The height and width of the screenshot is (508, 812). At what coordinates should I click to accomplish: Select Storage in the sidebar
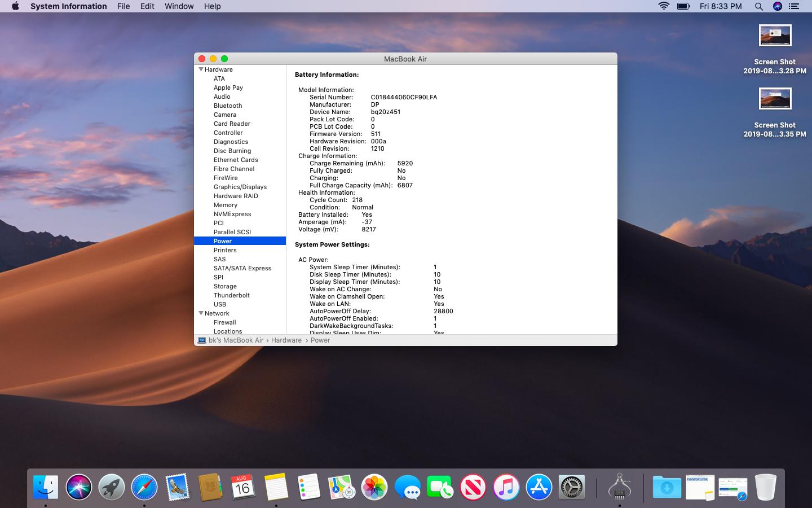225,286
